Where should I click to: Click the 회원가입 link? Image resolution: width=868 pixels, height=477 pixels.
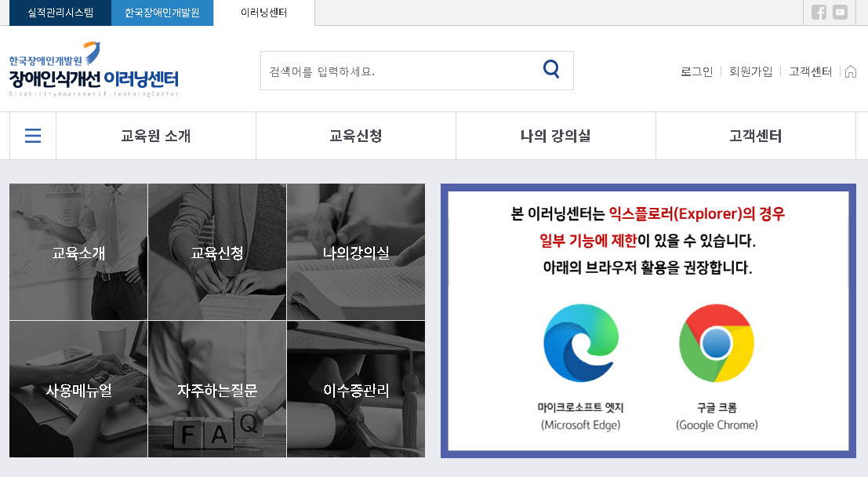(x=749, y=71)
